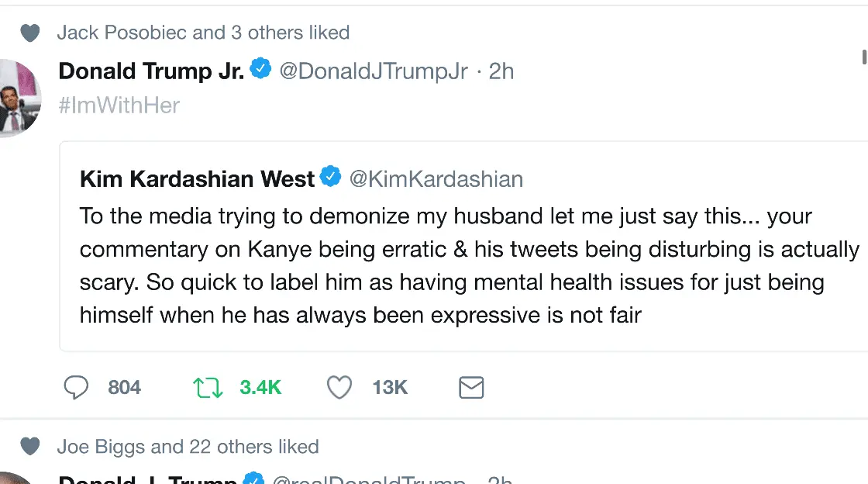Image resolution: width=868 pixels, height=484 pixels.
Task: Click the heart icon beside Joe Biggs
Action: pos(29,447)
